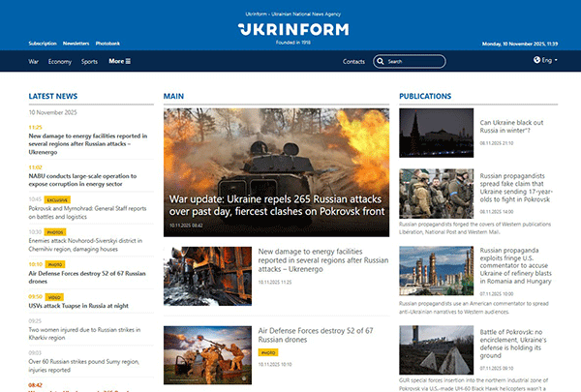The width and height of the screenshot is (581, 392).
Task: Click the Photobank link
Action: point(107,44)
